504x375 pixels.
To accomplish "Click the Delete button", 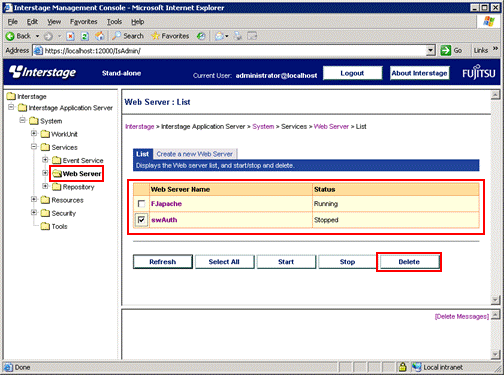I will 409,262.
